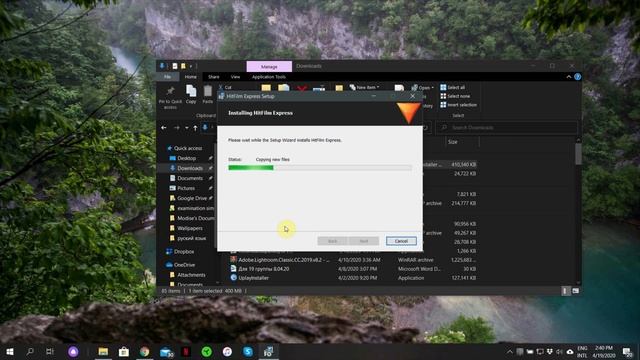This screenshot has height=360, width=640.
Task: Open File Explorer from the taskbar
Action: (103, 351)
